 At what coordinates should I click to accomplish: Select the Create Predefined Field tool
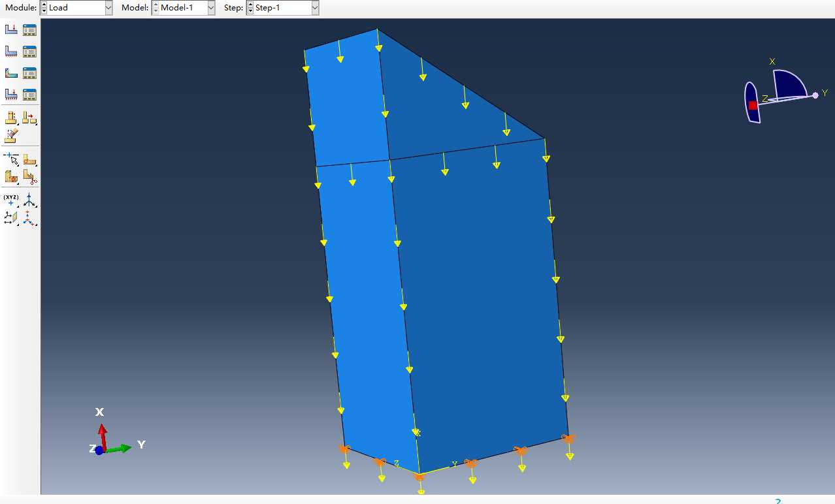click(11, 72)
